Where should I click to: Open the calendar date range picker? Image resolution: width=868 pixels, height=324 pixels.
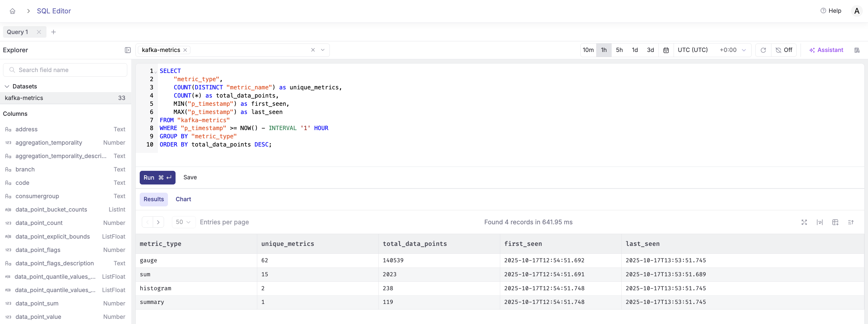[666, 50]
